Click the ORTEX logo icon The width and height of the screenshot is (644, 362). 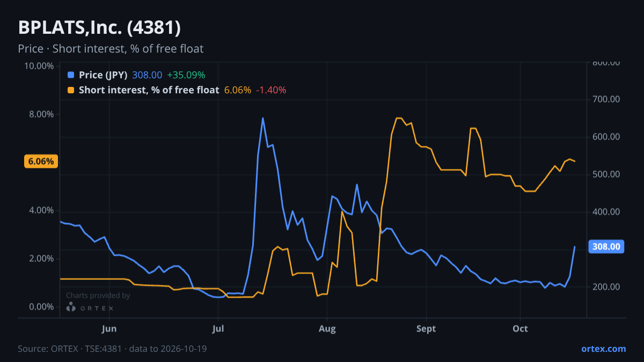(71, 307)
